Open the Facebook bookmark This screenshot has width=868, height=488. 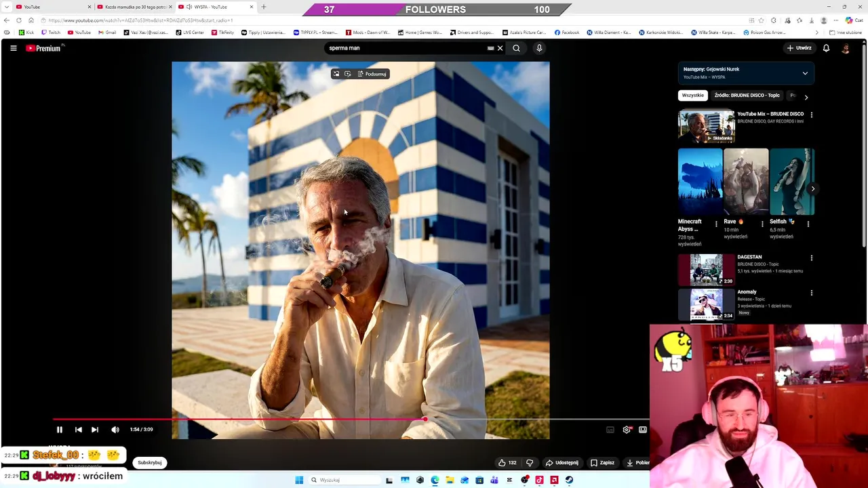pyautogui.click(x=567, y=33)
